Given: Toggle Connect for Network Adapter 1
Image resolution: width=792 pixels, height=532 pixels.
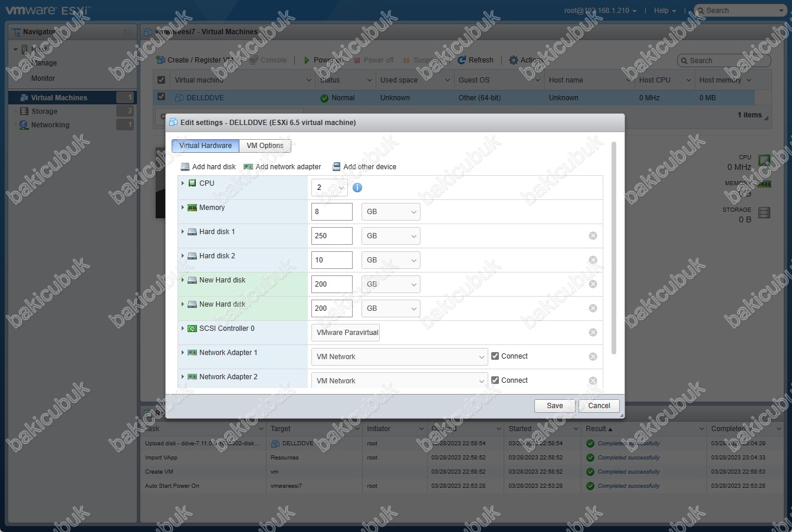Looking at the screenshot, I should tap(495, 356).
